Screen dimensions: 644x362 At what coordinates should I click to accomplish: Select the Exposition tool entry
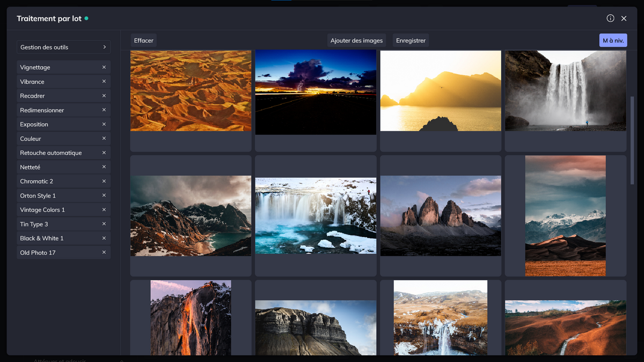point(63,124)
